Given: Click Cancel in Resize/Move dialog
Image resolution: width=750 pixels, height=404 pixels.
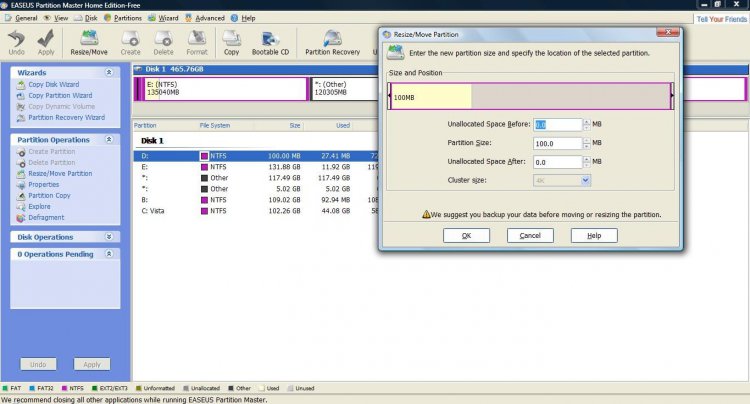Looking at the screenshot, I should pyautogui.click(x=530, y=235).
